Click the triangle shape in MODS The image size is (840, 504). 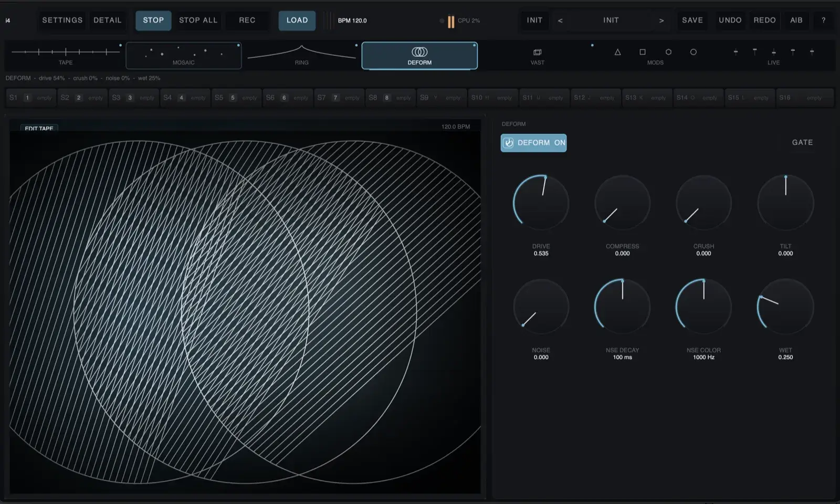pos(617,52)
